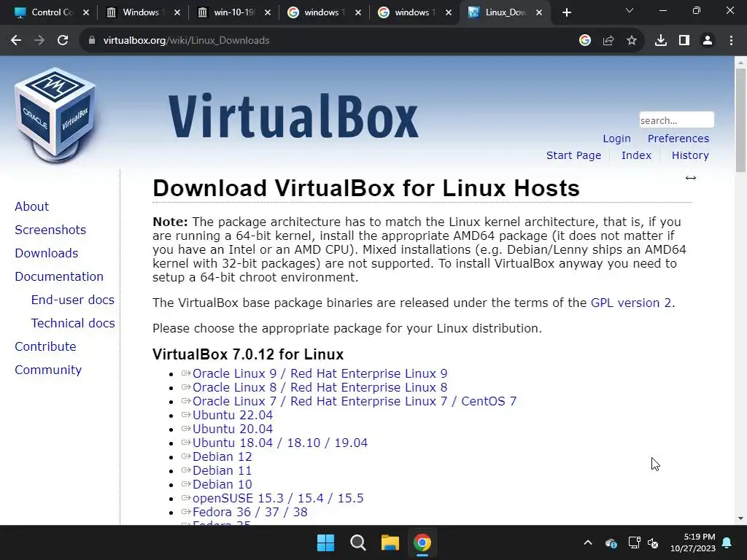Open the Community sidebar link
The image size is (747, 560).
[x=48, y=370]
